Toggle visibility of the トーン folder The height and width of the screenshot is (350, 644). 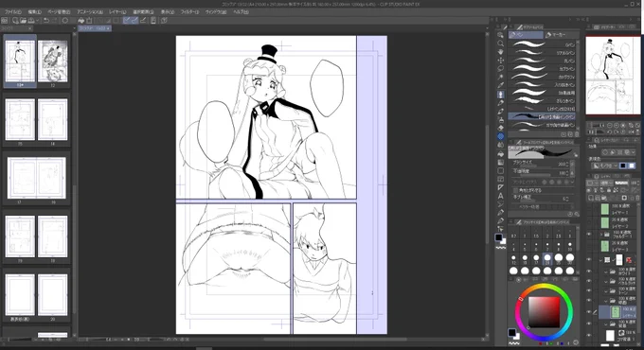[589, 290]
